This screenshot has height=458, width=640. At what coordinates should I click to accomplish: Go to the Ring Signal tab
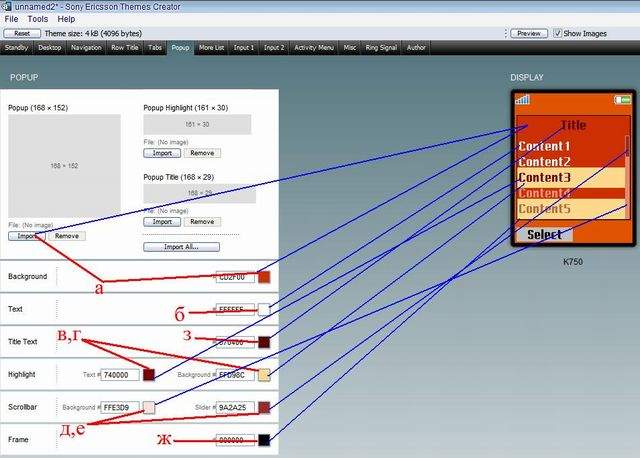[379, 47]
